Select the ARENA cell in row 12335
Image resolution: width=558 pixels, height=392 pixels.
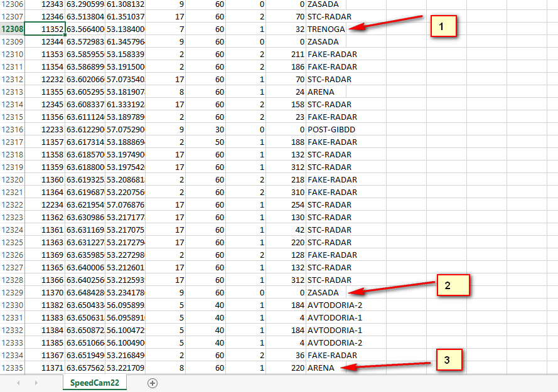coord(321,368)
